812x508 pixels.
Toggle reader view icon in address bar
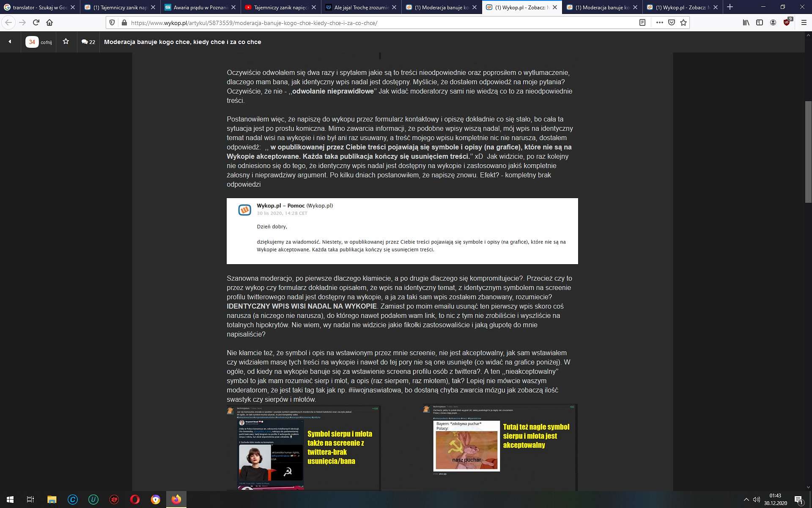click(642, 22)
